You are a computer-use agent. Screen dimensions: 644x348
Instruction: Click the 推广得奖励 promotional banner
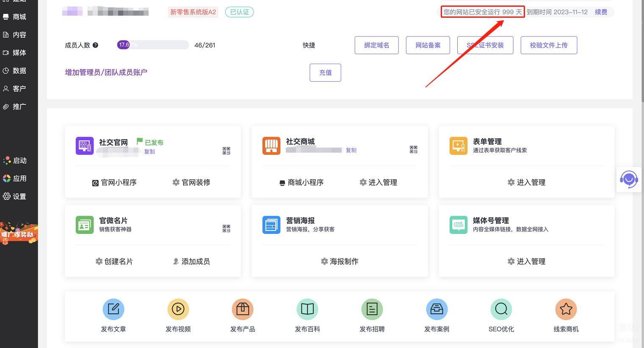[19, 234]
